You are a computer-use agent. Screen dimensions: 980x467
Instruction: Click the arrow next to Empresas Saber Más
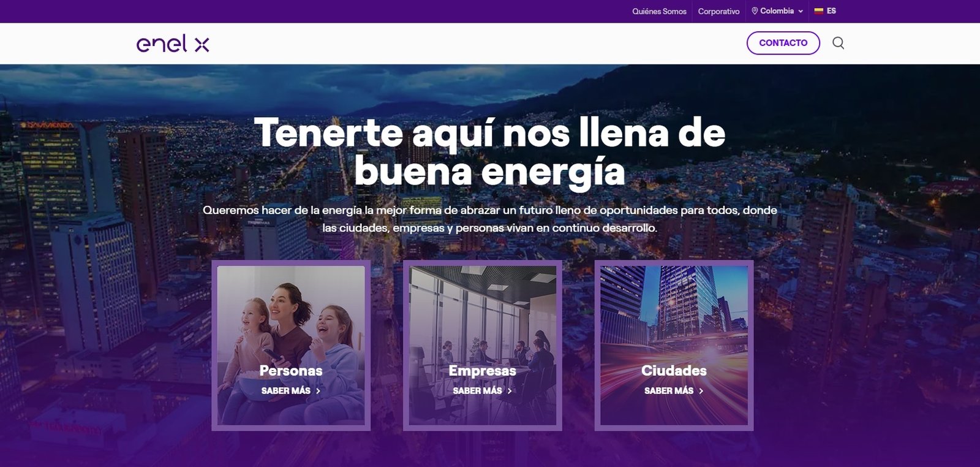tap(510, 391)
